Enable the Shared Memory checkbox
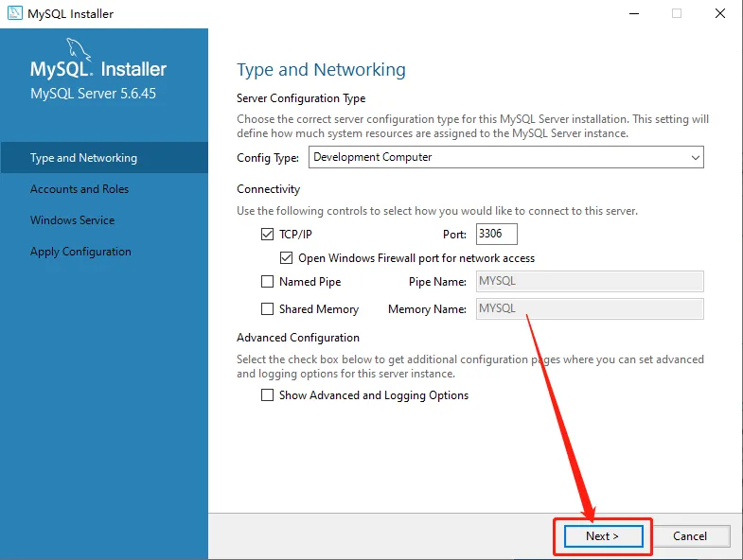 (267, 309)
